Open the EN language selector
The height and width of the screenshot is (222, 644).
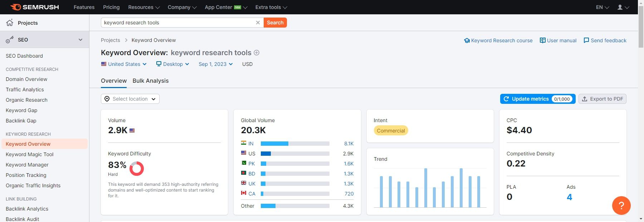tap(602, 7)
